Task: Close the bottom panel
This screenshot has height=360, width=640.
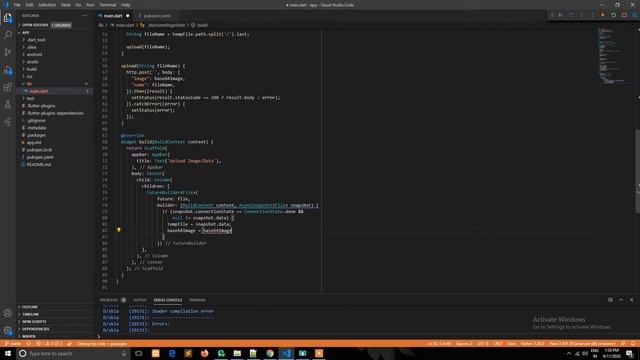Action: point(631,300)
